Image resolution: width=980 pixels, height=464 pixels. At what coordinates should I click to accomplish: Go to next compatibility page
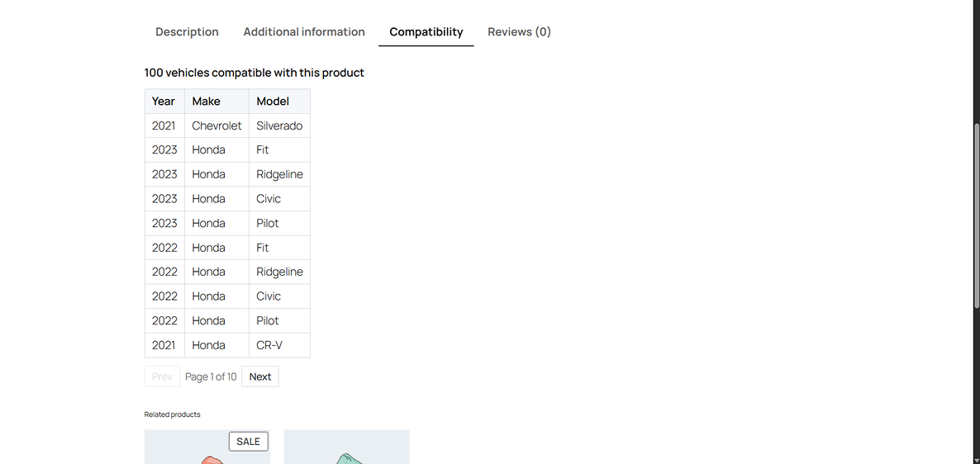point(260,376)
